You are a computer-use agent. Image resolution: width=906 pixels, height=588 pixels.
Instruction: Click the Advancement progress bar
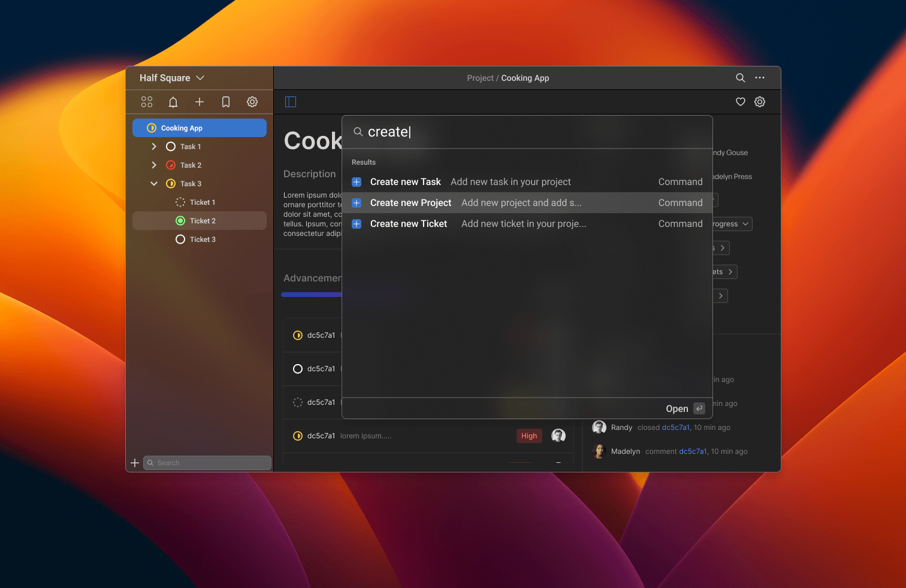[x=312, y=295]
